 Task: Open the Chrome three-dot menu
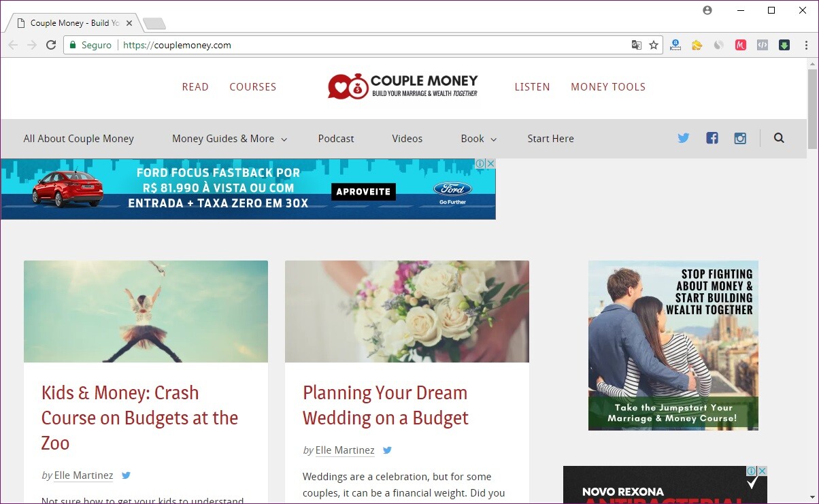(807, 45)
